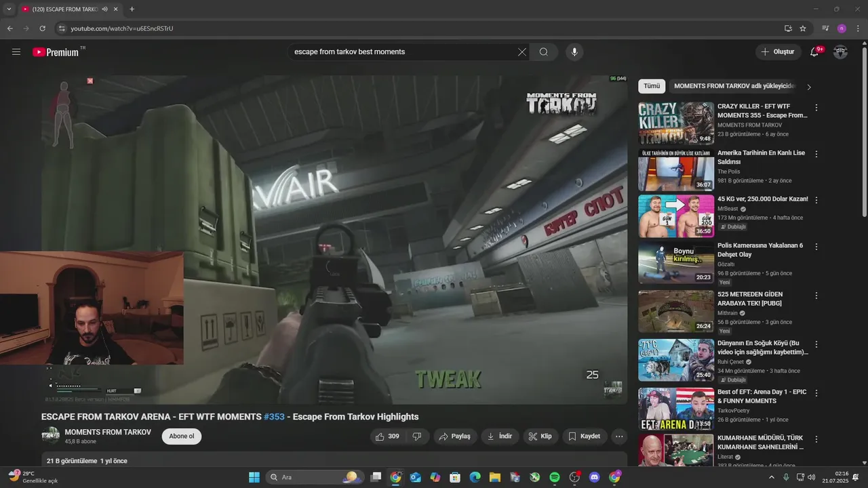Open File Explorer from the taskbar
Screen dimensions: 868x488
click(x=495, y=477)
